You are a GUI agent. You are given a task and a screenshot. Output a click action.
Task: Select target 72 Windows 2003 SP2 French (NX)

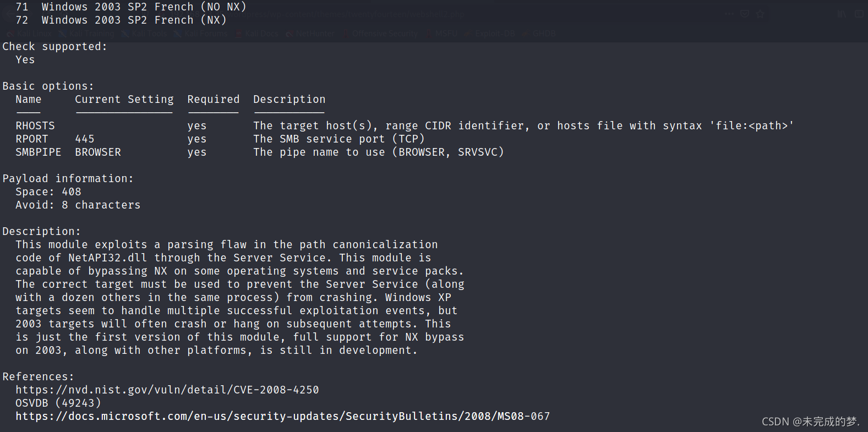(x=121, y=20)
